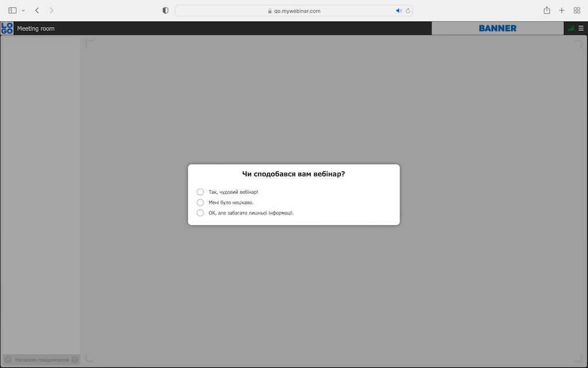Choose "ОК, але забагато лишньої інформації." option
The width and height of the screenshot is (588, 368).
[x=200, y=213]
